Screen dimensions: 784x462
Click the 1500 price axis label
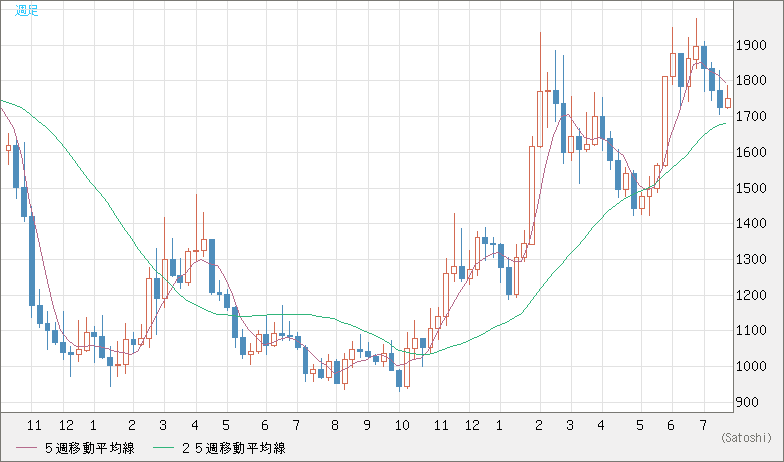pos(752,188)
